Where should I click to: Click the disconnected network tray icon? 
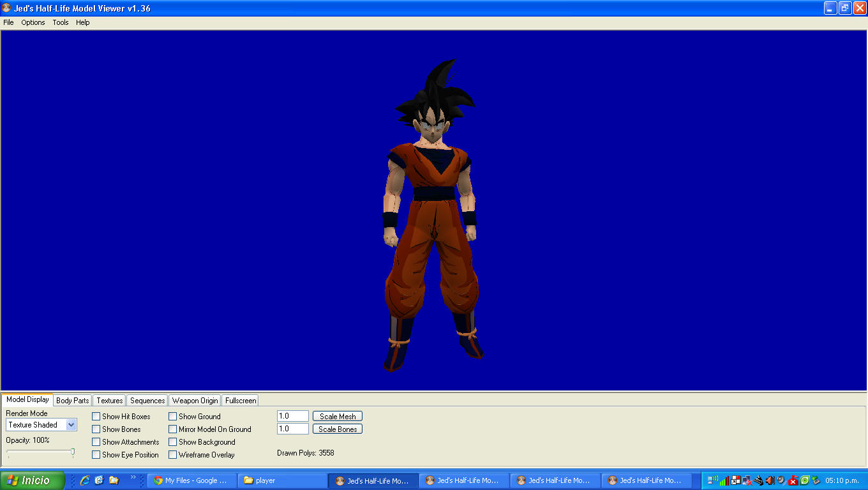(747, 481)
